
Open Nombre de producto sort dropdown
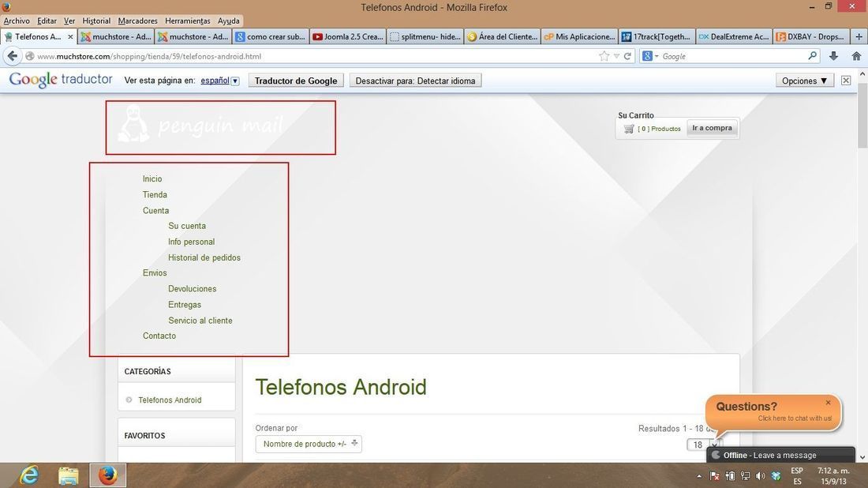coord(309,444)
